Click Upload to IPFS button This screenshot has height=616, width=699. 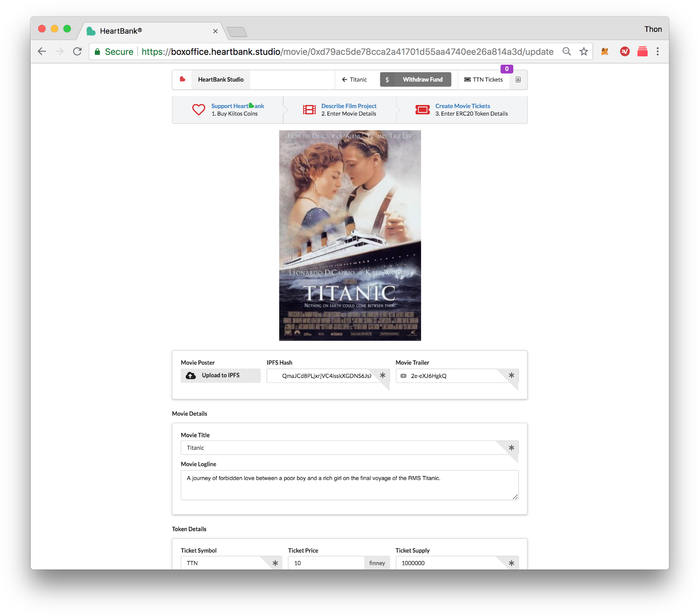pyautogui.click(x=221, y=375)
